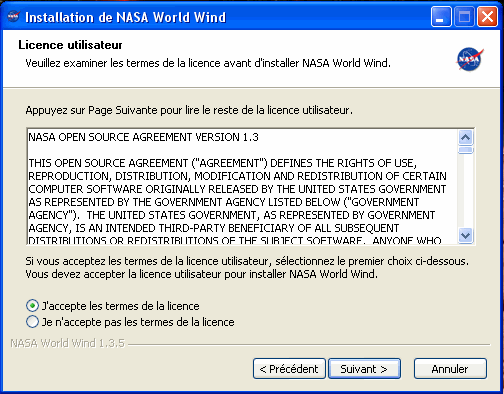Click the license scrollbar down arrow

coord(465,235)
